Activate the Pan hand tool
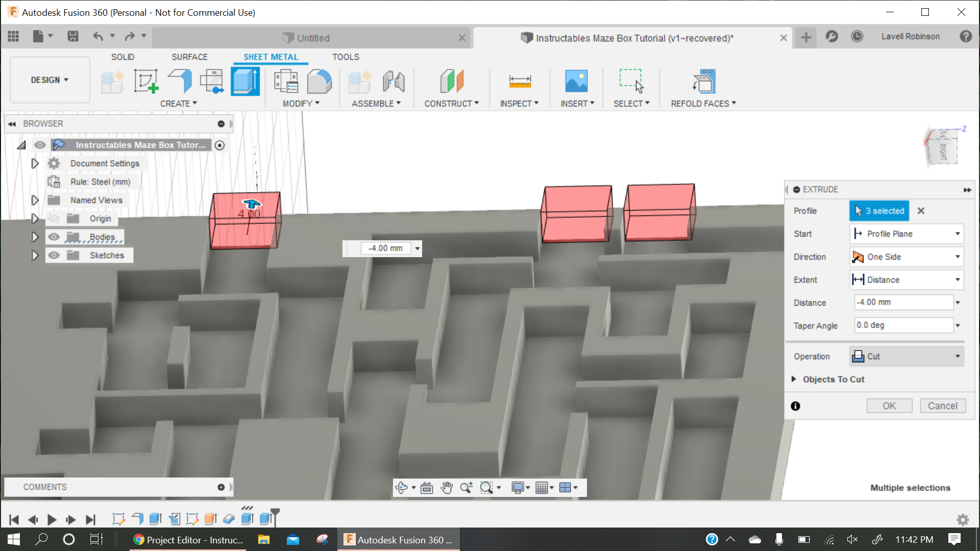This screenshot has width=980, height=551. click(x=447, y=488)
